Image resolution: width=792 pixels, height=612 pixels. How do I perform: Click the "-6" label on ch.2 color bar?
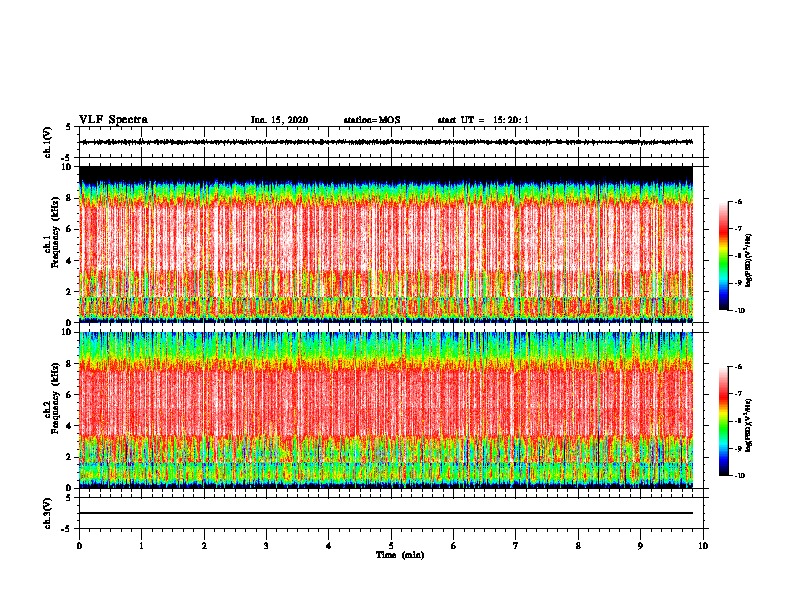(738, 367)
